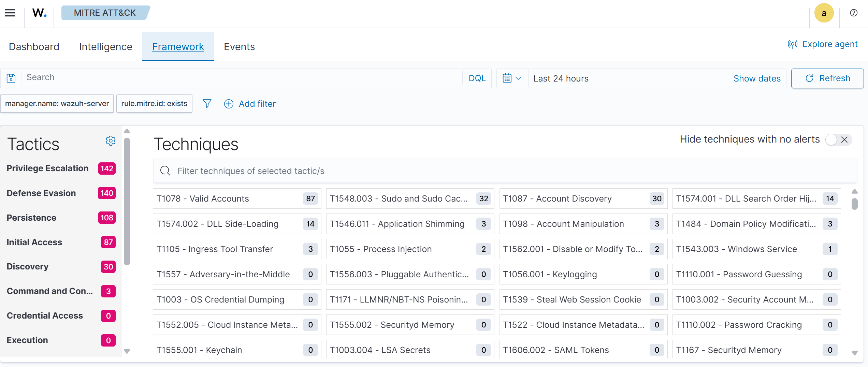868x367 pixels.
Task: Click the Explore agent broadcast icon
Action: tap(792, 44)
